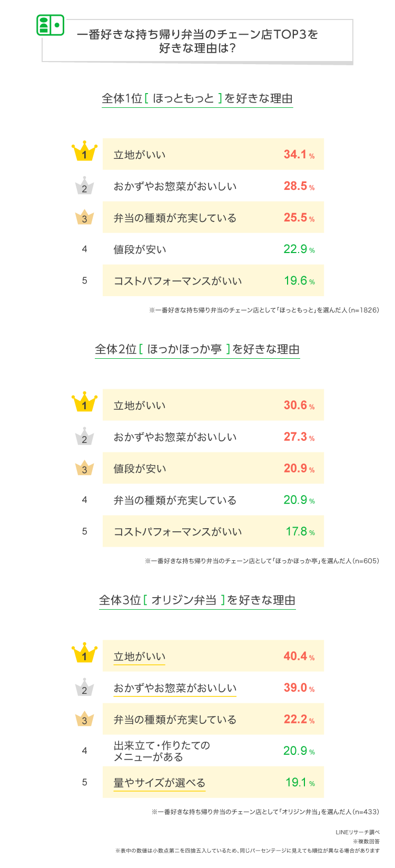Image resolution: width=395 pixels, height=868 pixels.
Task: Select the gold crown in ほっかほっか亭 ranking
Action: 84,403
